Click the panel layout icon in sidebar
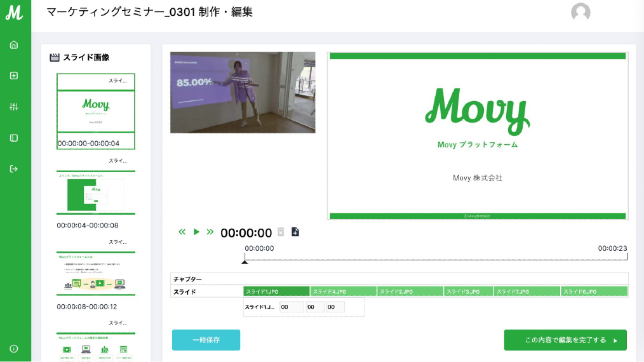 (14, 138)
